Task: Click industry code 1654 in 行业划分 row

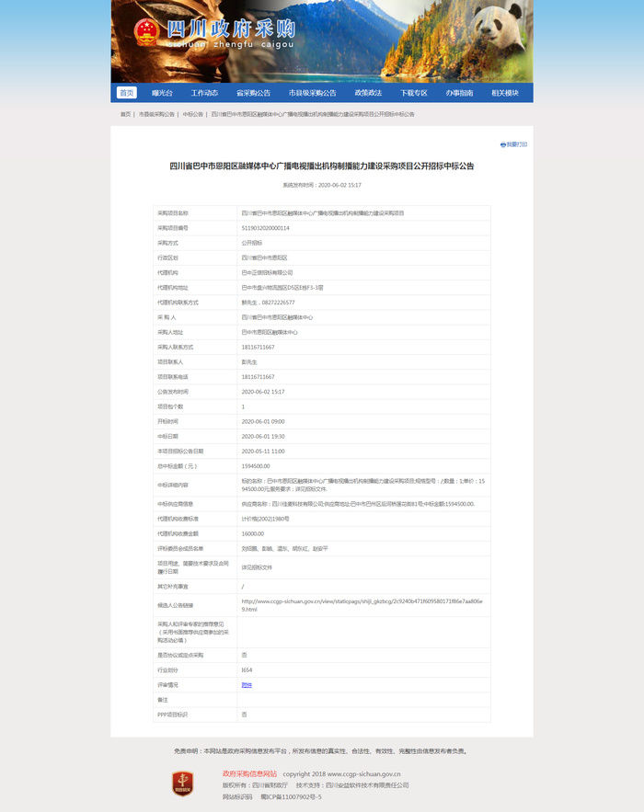Action: (247, 669)
